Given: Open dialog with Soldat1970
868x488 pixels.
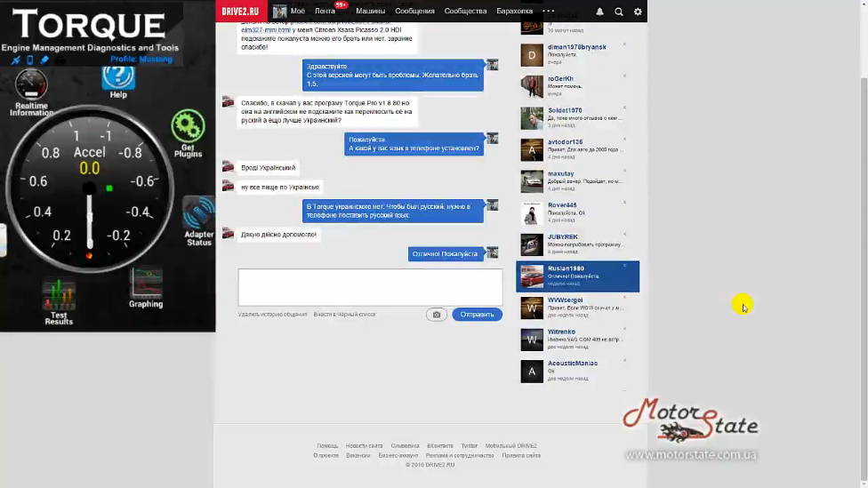Looking at the screenshot, I should tap(577, 118).
